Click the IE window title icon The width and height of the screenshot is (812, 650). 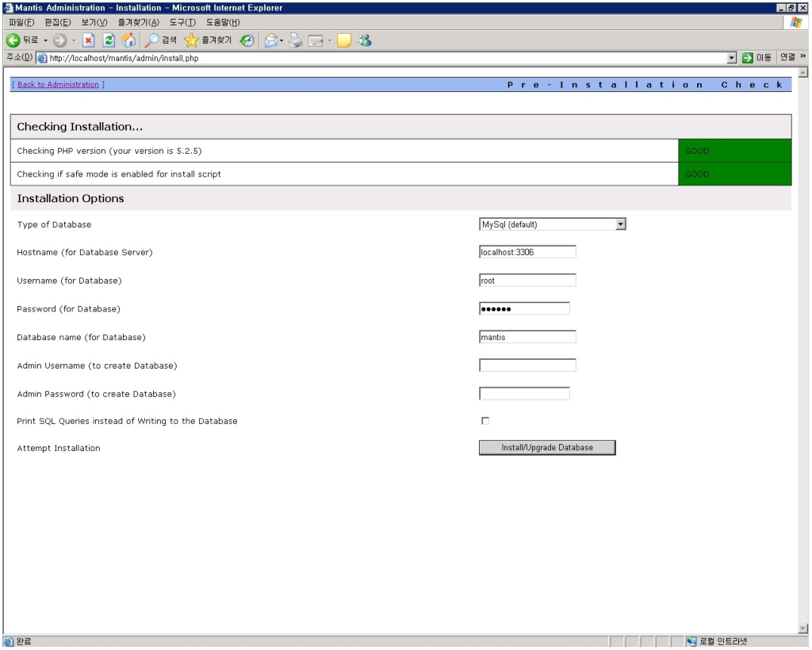[x=8, y=7]
